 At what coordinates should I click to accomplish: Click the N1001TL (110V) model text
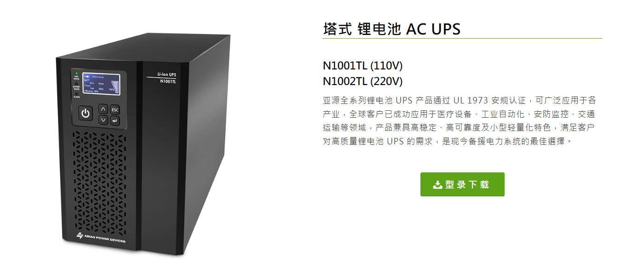(362, 66)
